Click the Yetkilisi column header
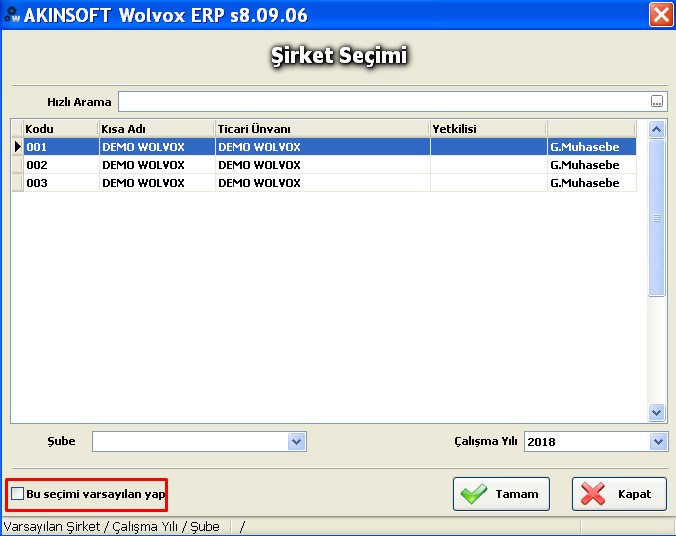The image size is (676, 536). tap(488, 129)
